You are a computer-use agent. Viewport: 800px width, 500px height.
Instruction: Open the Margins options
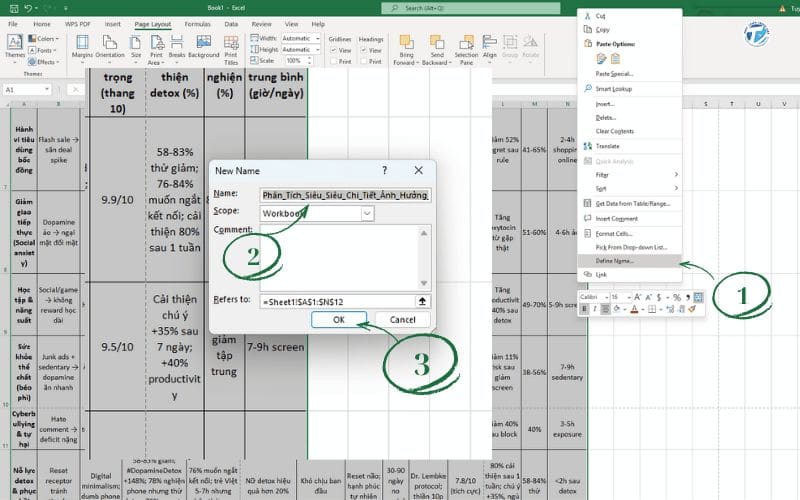tap(82, 48)
